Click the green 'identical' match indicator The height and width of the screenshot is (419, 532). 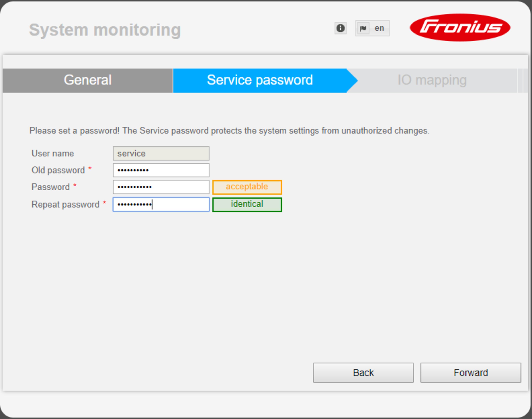pos(247,205)
